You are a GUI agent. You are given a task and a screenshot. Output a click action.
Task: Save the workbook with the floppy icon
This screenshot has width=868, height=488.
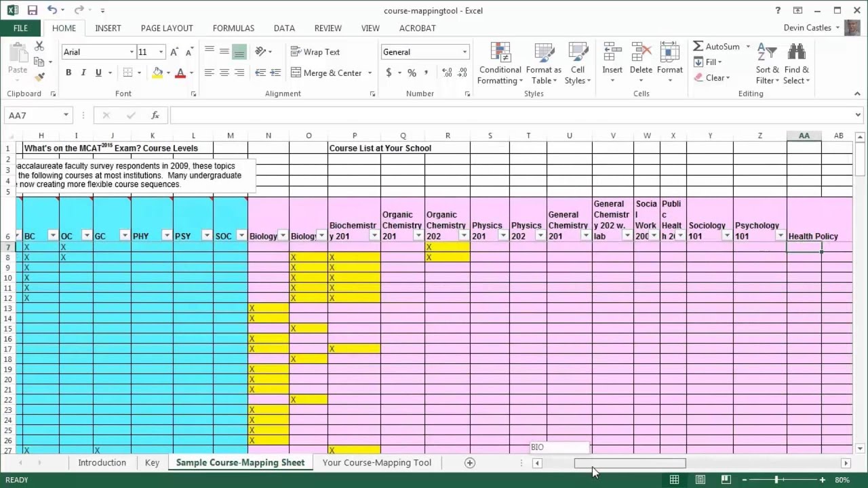[33, 10]
